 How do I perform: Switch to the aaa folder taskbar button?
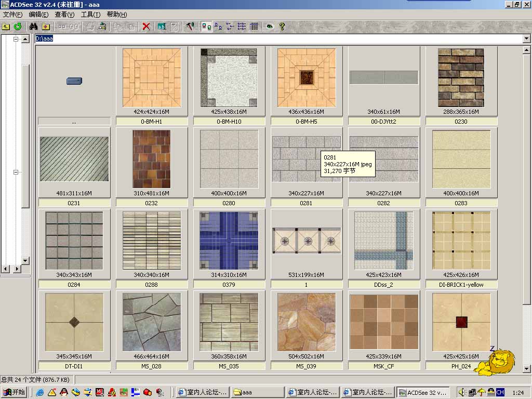pyautogui.click(x=257, y=392)
